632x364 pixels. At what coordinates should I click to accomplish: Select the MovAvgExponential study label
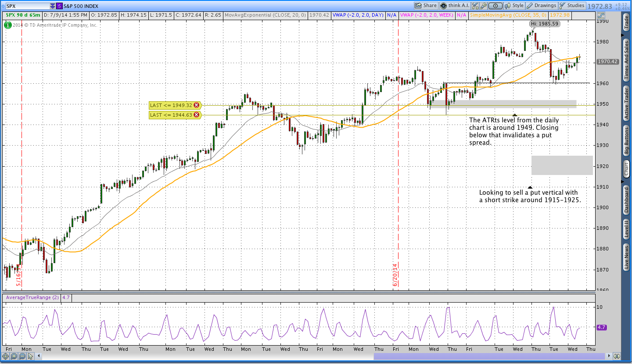click(265, 15)
